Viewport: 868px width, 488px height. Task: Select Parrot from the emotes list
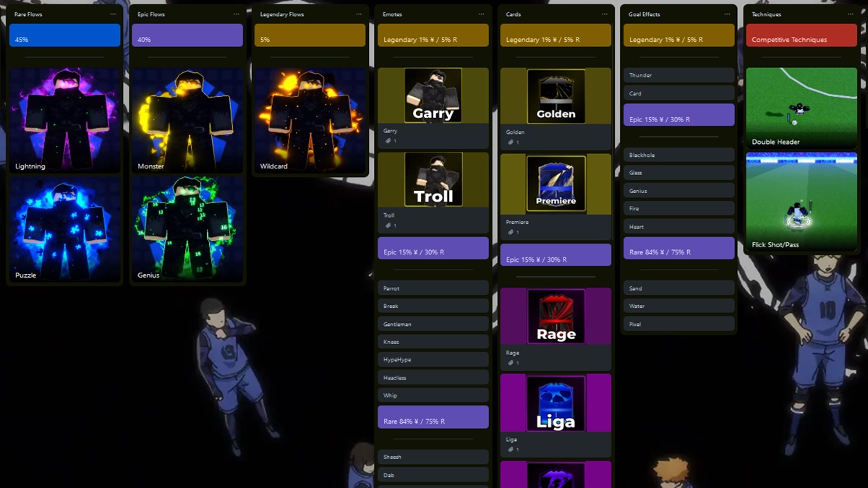coord(433,288)
